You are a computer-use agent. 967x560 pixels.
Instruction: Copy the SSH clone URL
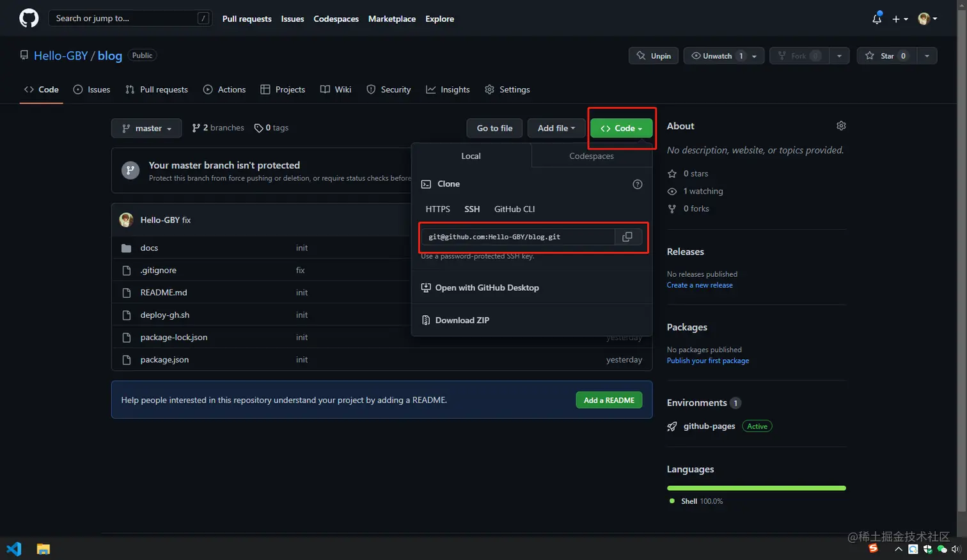point(627,237)
